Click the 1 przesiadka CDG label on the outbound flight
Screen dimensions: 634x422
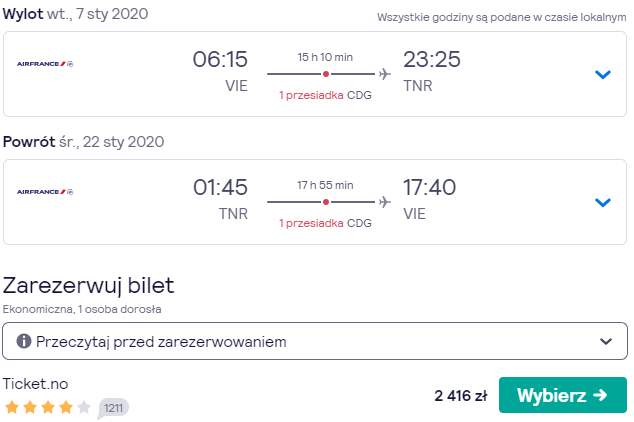point(325,95)
